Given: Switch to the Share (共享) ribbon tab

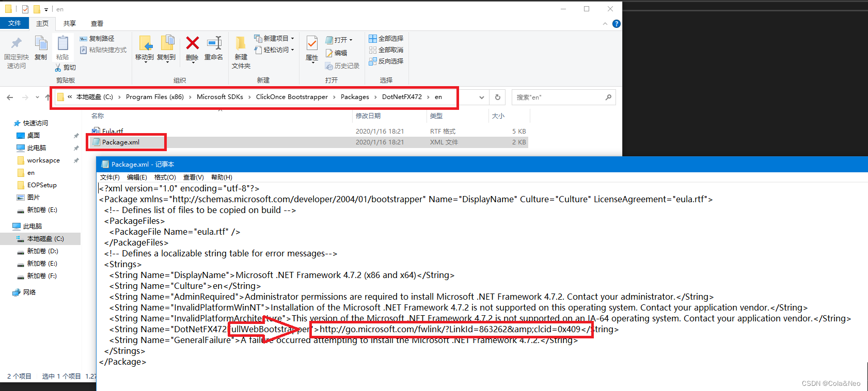Looking at the screenshot, I should pyautogui.click(x=70, y=24).
